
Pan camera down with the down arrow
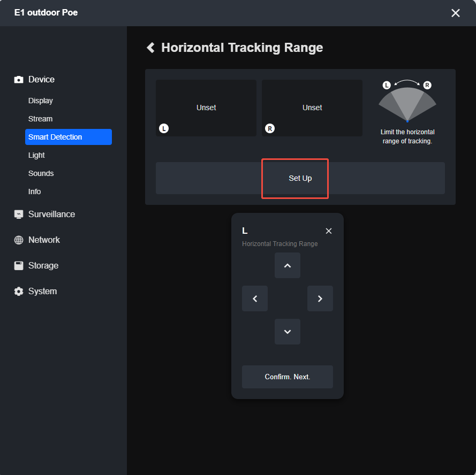287,332
